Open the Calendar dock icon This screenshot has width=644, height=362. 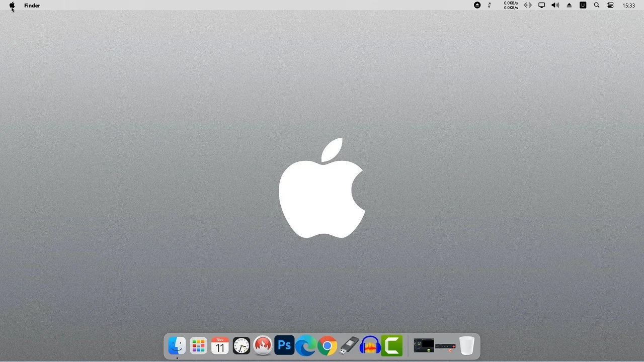[x=220, y=346]
